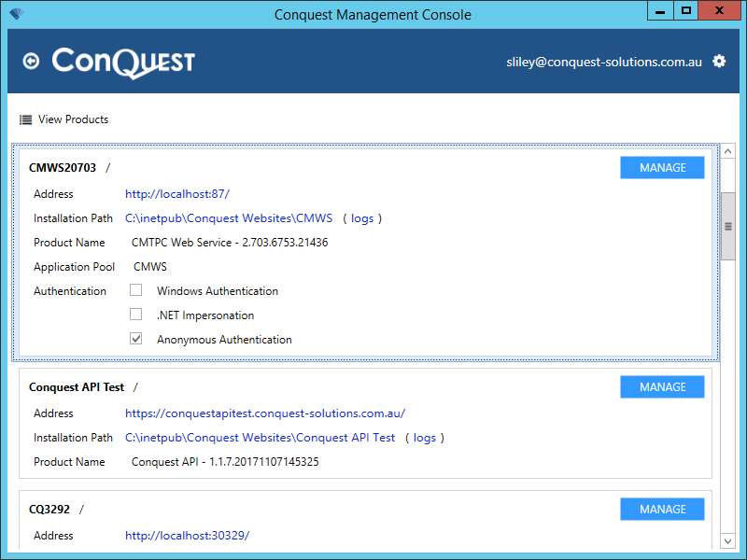The image size is (747, 560).
Task: Click the app diamond icon in title bar
Action: (16, 13)
